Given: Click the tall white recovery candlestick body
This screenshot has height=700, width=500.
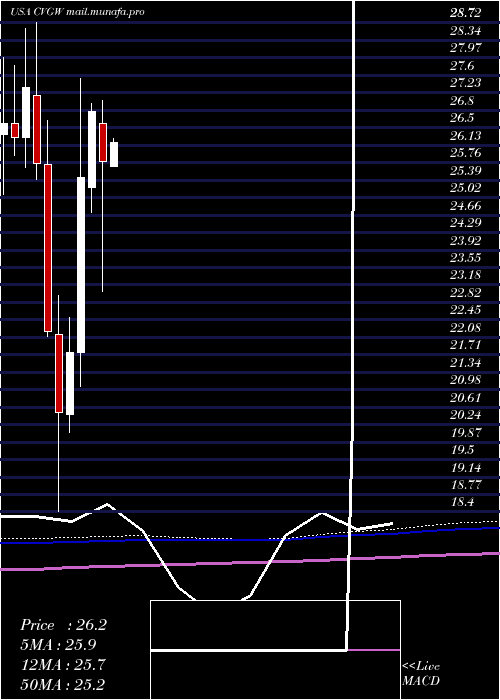Looking at the screenshot, I should pyautogui.click(x=81, y=265).
